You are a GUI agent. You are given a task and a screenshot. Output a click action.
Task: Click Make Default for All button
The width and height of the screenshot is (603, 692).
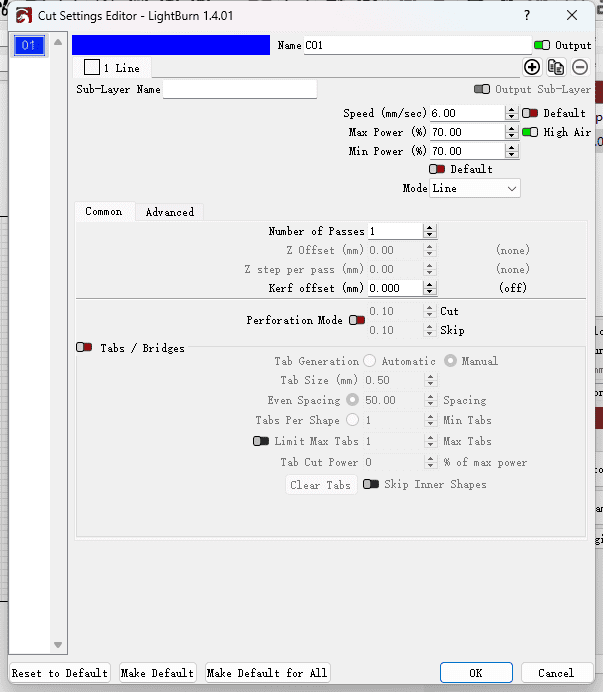pyautogui.click(x=267, y=673)
